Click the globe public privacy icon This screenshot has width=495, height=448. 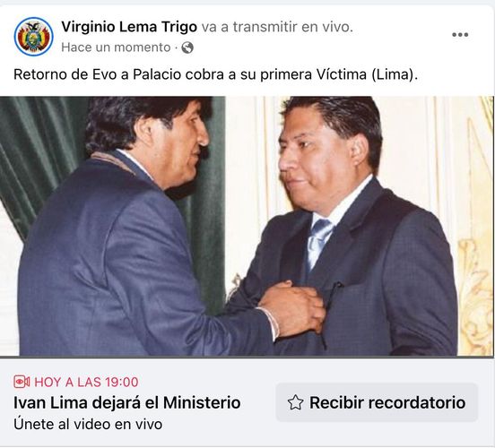point(187,47)
